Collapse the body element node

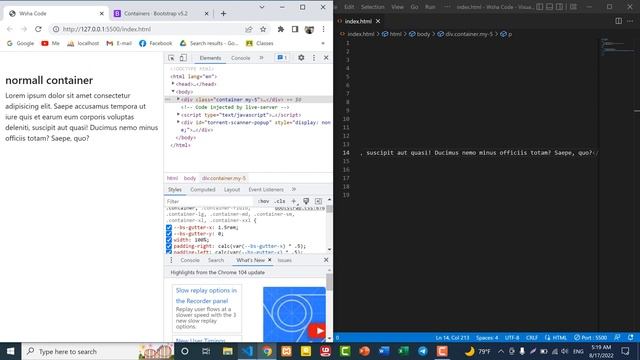click(x=173, y=91)
